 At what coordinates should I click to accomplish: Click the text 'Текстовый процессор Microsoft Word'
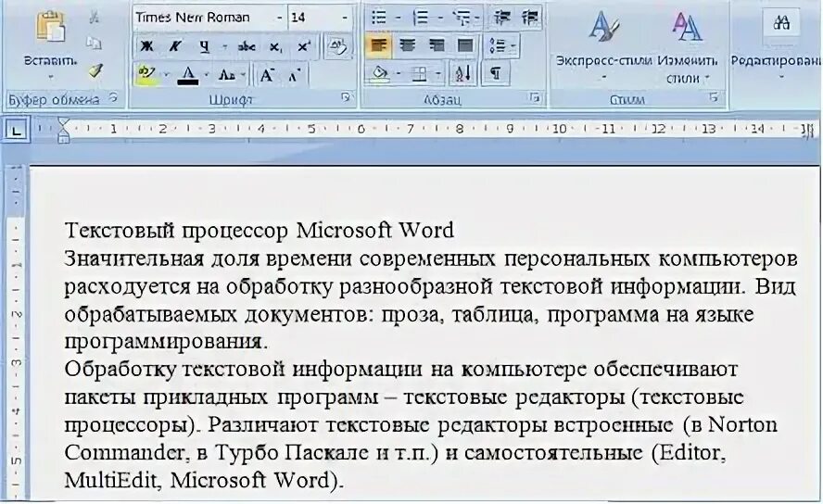click(x=260, y=231)
